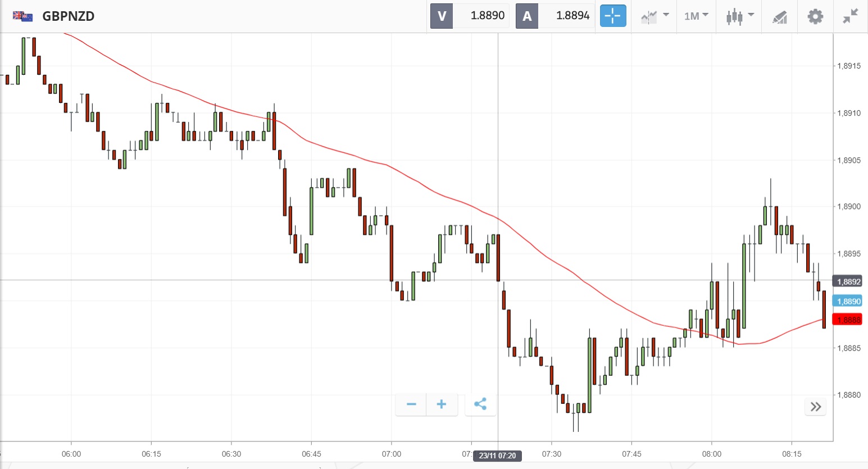Open the candlestick chart type dropdown
The height and width of the screenshot is (469, 868).
739,16
